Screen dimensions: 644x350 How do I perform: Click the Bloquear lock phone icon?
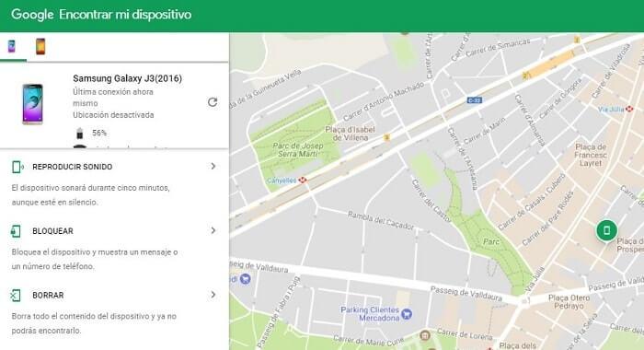point(16,231)
